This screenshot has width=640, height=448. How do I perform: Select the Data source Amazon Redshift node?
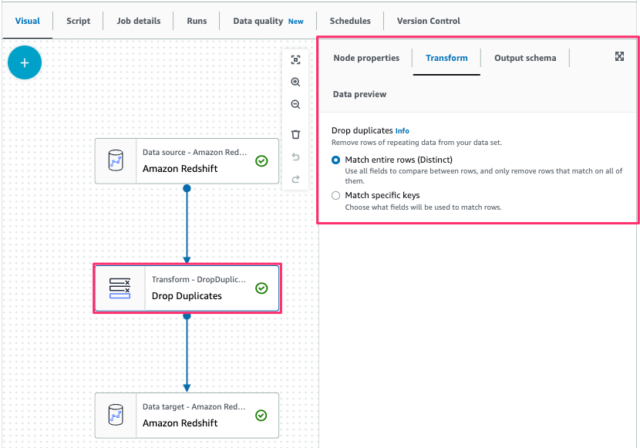(187, 161)
